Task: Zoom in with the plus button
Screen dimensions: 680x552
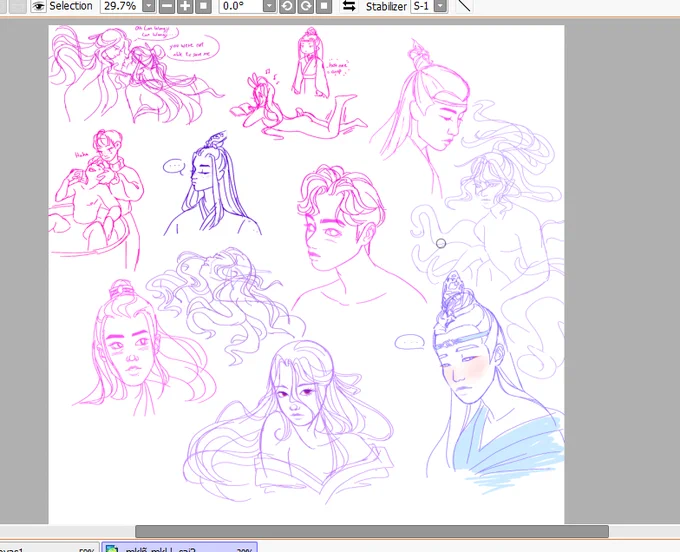Action: click(x=185, y=6)
